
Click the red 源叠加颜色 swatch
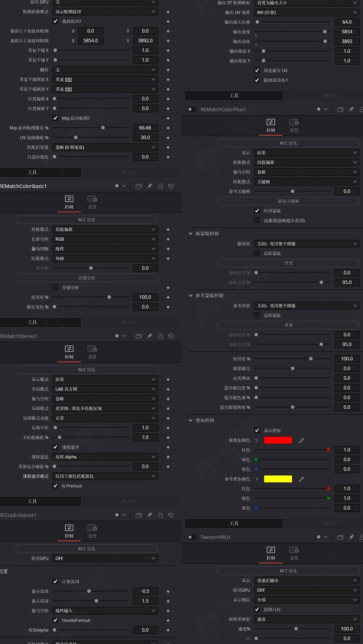coord(278,440)
